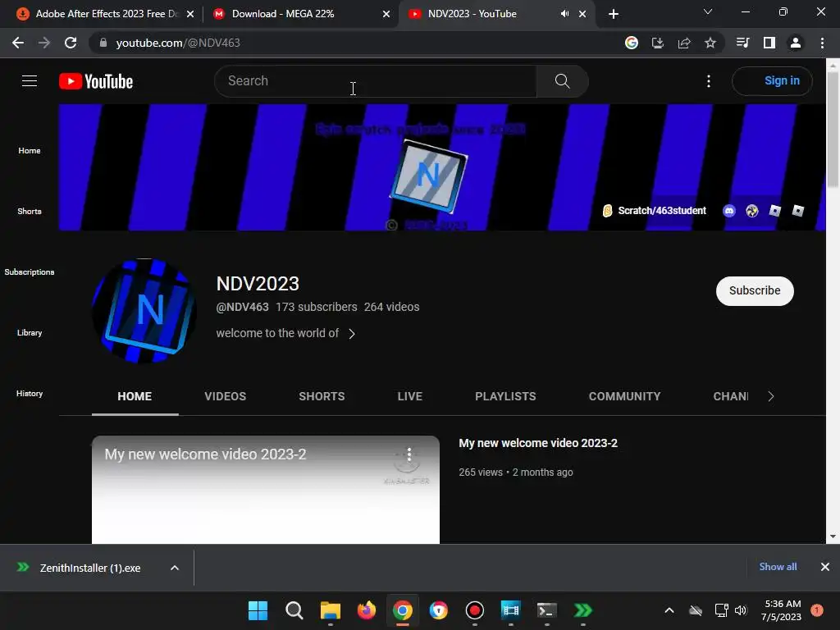Open the recorder app in taskbar
The width and height of the screenshot is (840, 630).
click(475, 610)
